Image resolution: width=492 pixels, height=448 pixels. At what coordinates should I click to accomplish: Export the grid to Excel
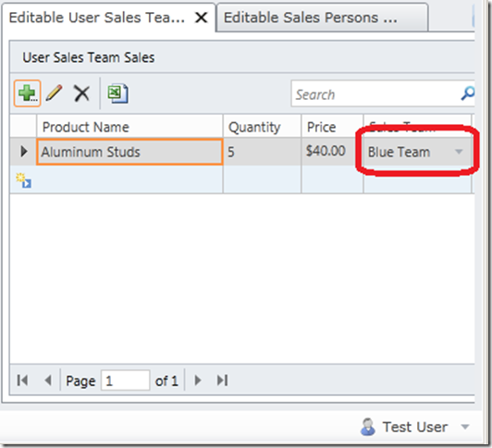[117, 93]
